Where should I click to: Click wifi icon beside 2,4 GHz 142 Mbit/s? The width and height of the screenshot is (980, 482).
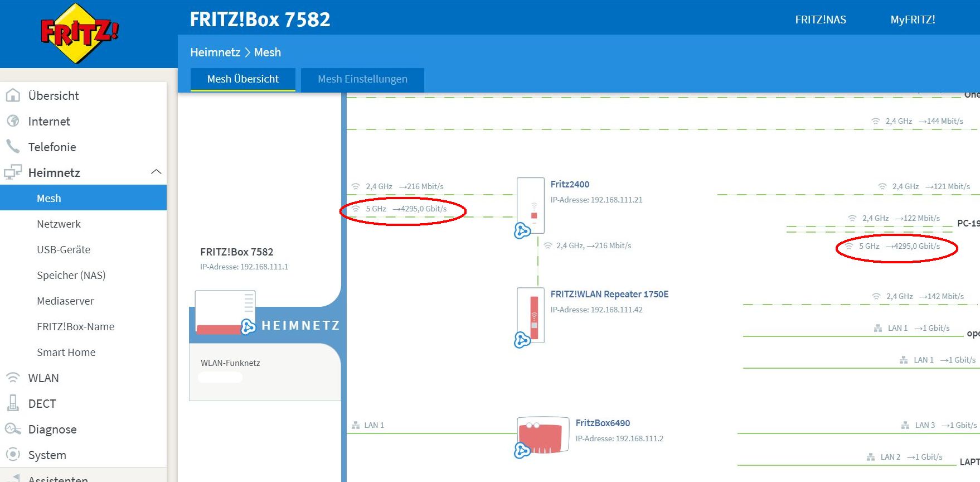coord(876,296)
